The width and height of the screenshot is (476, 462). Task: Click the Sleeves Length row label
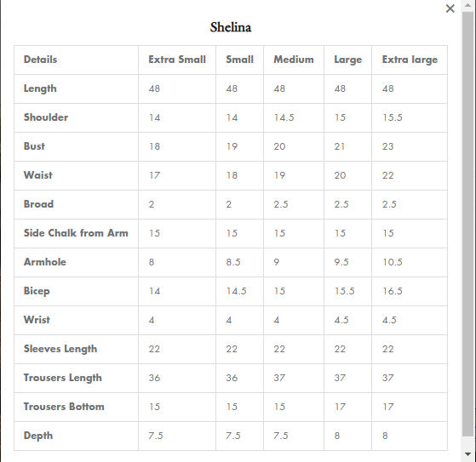[60, 349]
